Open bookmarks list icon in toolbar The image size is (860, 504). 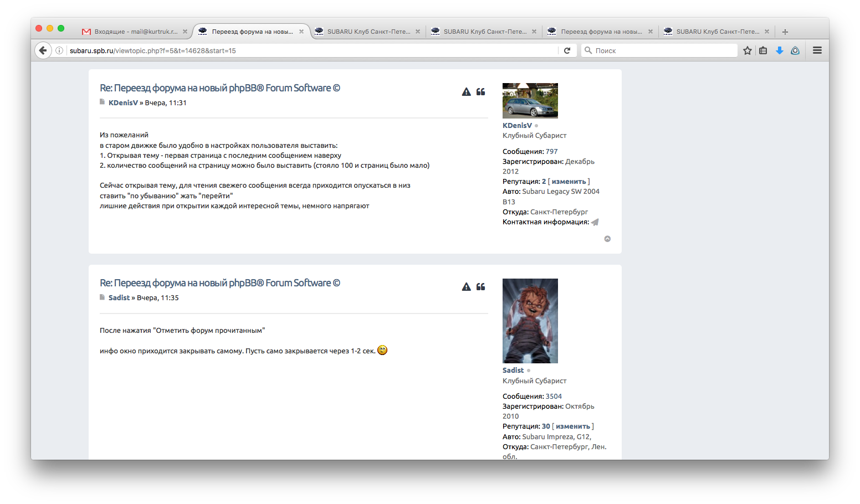tap(763, 50)
